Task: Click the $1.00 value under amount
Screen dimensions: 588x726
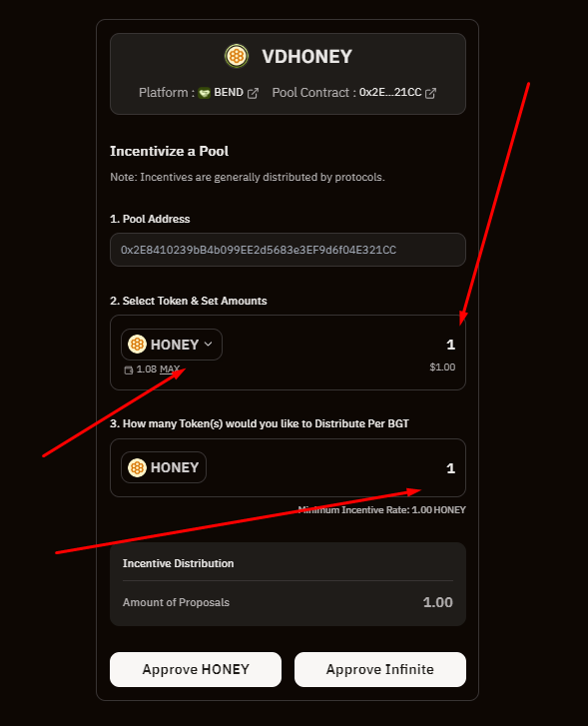Action: click(x=442, y=367)
